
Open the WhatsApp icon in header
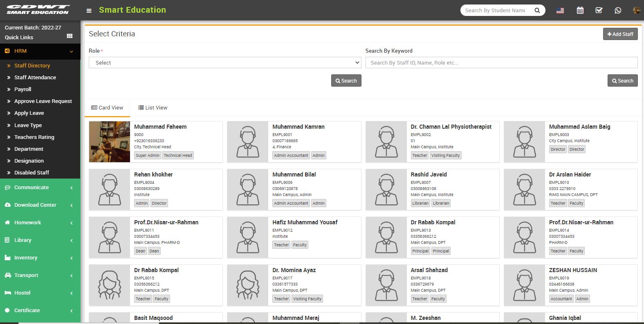click(x=618, y=10)
